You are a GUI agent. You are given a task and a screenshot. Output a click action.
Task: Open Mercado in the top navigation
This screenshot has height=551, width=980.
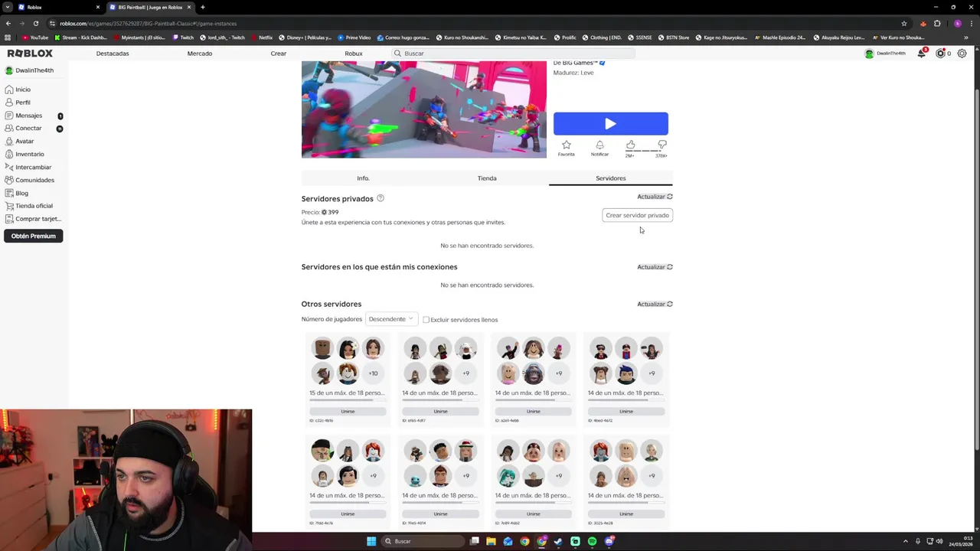point(200,54)
